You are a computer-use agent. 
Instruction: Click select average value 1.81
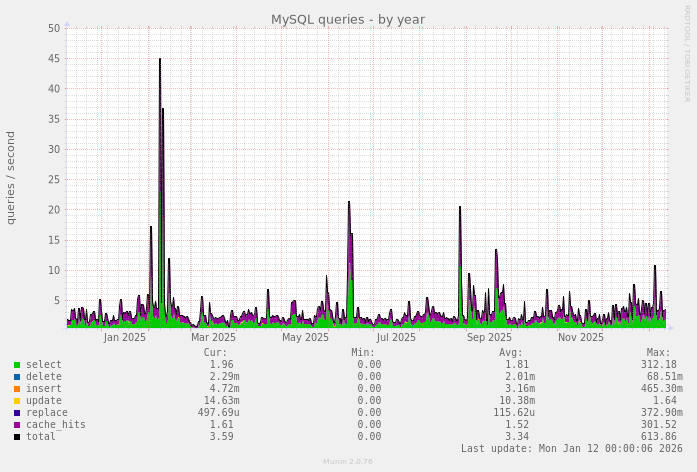tap(517, 364)
